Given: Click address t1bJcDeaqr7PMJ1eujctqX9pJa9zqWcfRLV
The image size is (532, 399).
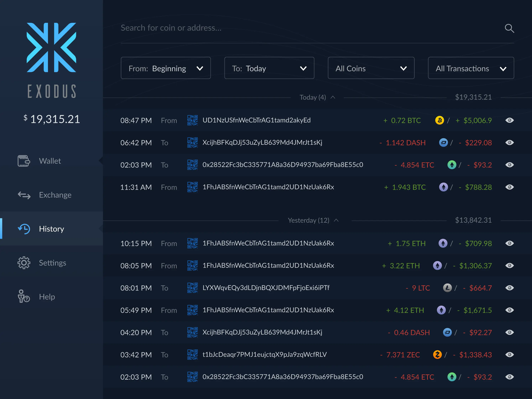Looking at the screenshot, I should 264,354.
